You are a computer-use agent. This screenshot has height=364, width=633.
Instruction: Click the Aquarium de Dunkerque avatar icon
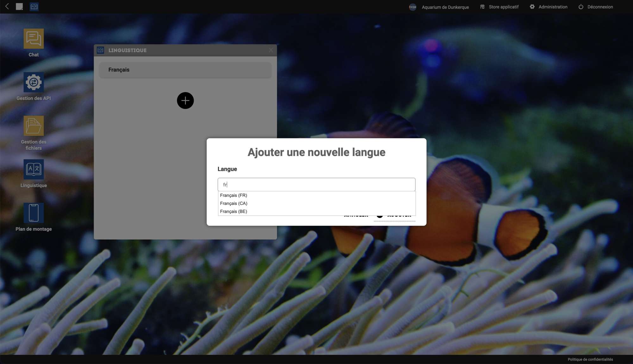click(412, 7)
